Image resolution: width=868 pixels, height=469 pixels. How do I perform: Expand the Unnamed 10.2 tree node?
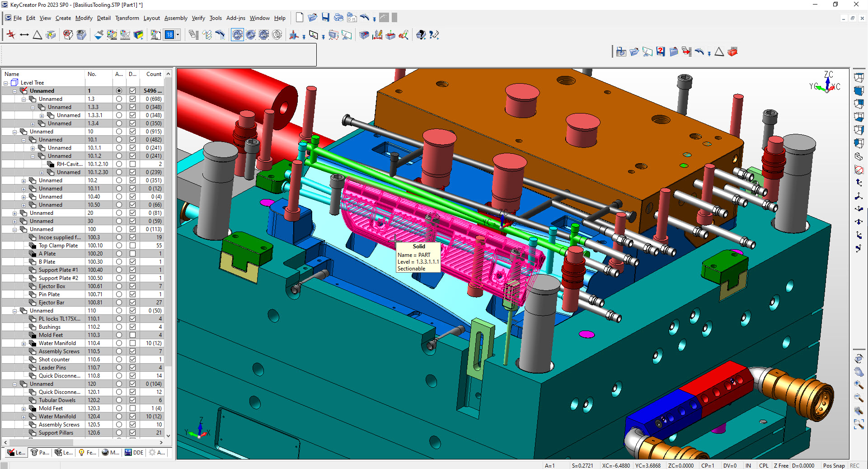pyautogui.click(x=24, y=180)
